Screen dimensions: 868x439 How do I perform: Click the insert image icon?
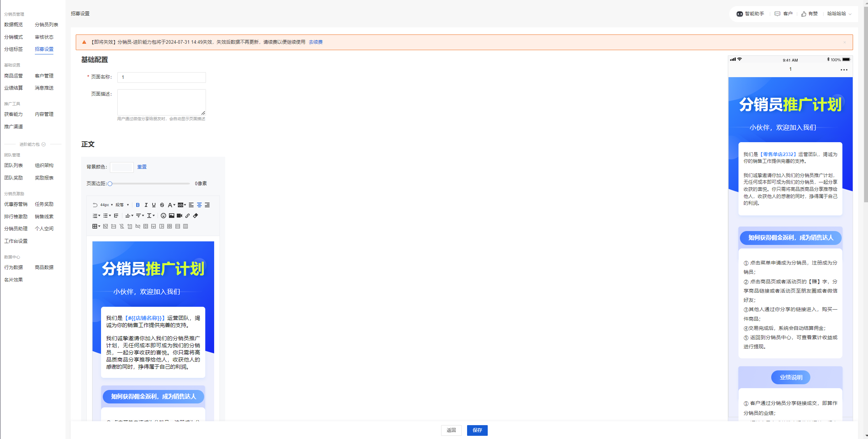171,216
